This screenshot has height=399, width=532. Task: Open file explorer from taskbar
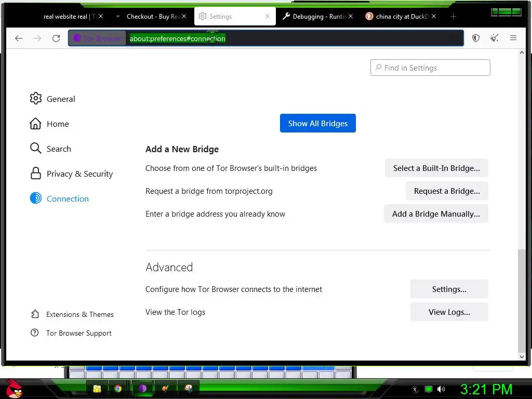point(97,389)
